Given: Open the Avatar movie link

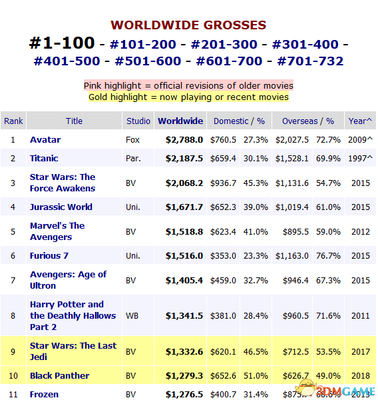Looking at the screenshot, I should coord(45,140).
